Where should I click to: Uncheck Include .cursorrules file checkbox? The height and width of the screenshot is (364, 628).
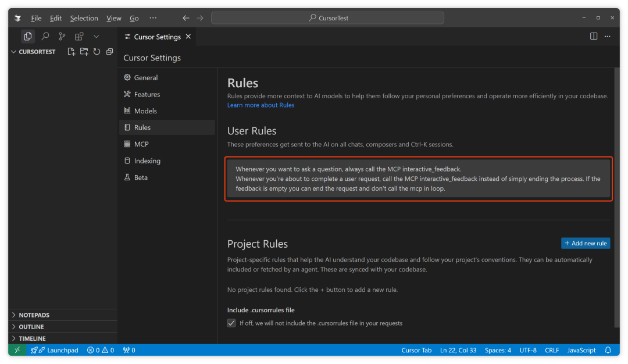(x=231, y=323)
